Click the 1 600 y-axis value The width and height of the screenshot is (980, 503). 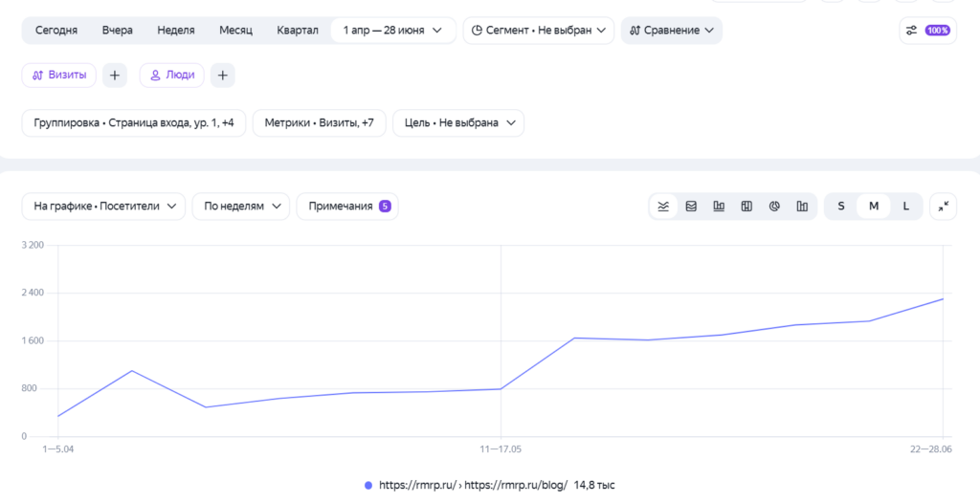(x=33, y=340)
